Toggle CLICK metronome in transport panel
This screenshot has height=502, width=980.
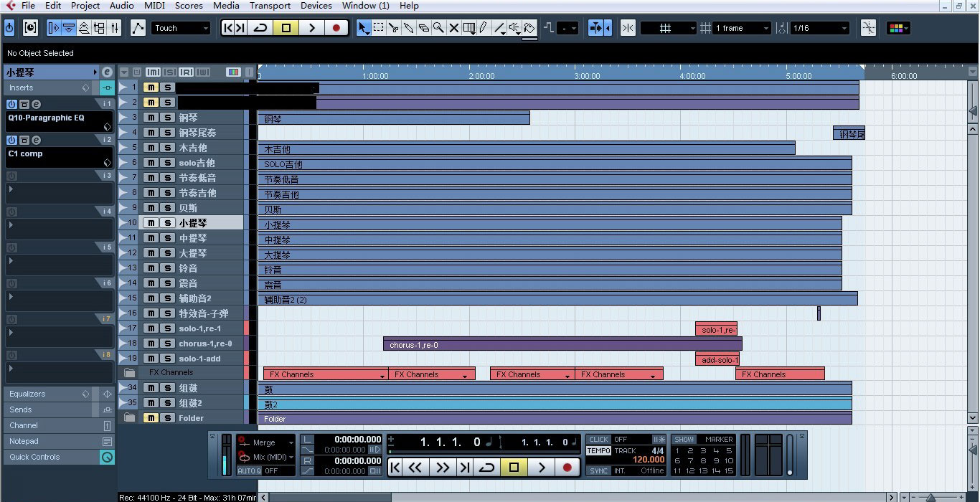[598, 440]
